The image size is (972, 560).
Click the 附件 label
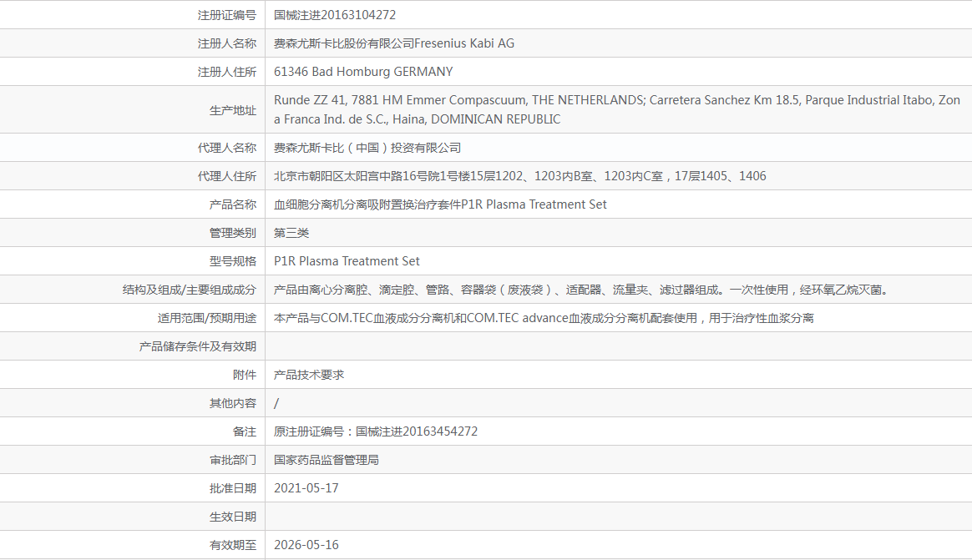(244, 376)
